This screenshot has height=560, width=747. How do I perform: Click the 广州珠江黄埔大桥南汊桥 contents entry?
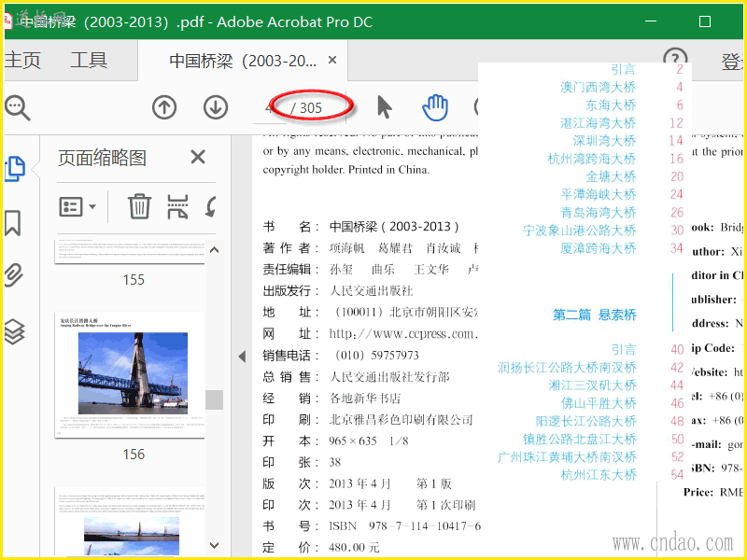(567, 457)
